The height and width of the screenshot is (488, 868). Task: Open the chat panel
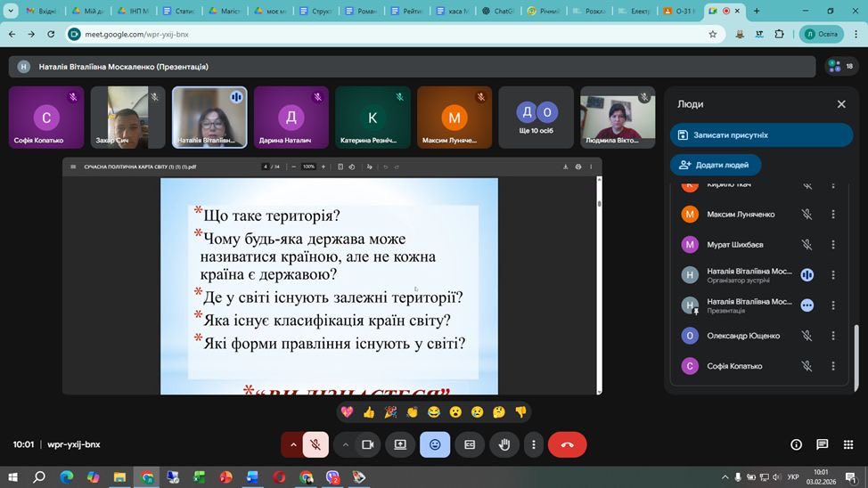[822, 444]
